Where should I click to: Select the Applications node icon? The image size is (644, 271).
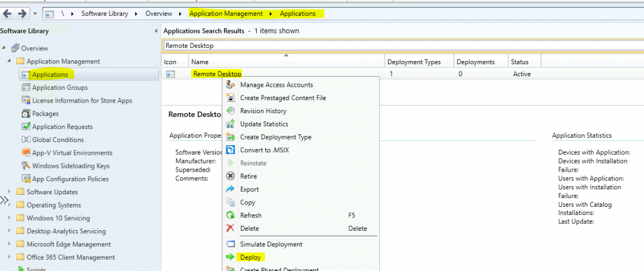[26, 74]
